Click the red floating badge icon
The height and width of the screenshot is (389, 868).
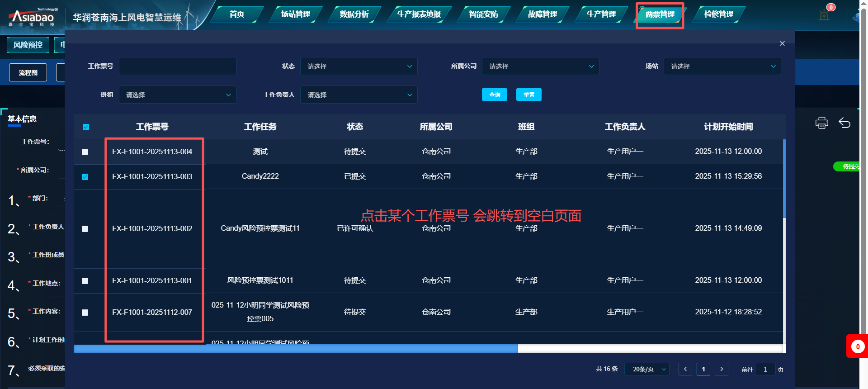coord(857,346)
